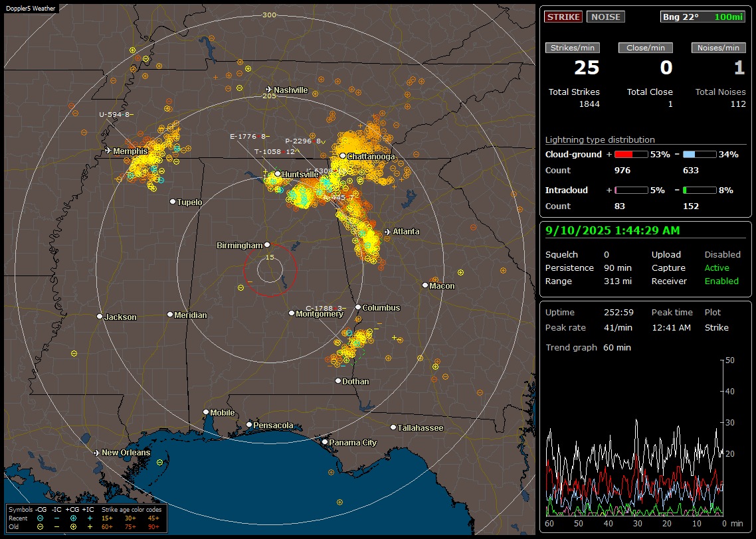Click the date and time 9/10/2025 1:44:29 AM
The image size is (756, 539).
pyautogui.click(x=613, y=230)
